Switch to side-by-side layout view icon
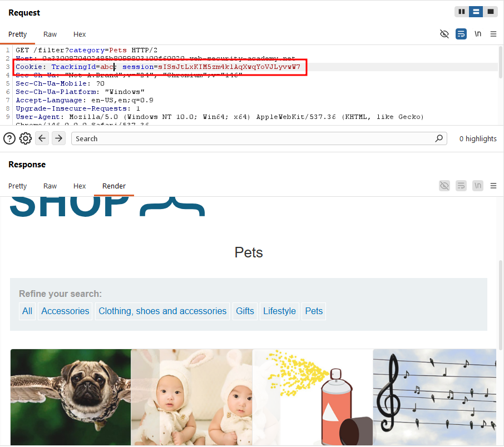 point(462,12)
